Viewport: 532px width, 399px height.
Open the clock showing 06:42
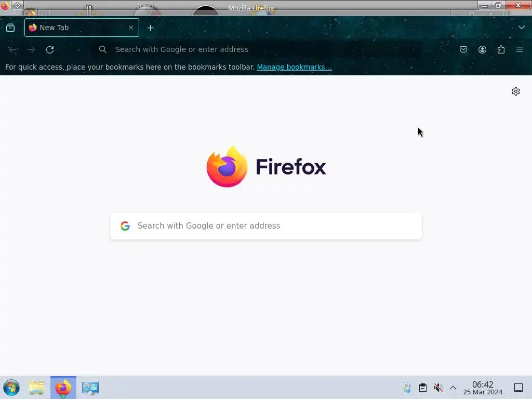(483, 388)
